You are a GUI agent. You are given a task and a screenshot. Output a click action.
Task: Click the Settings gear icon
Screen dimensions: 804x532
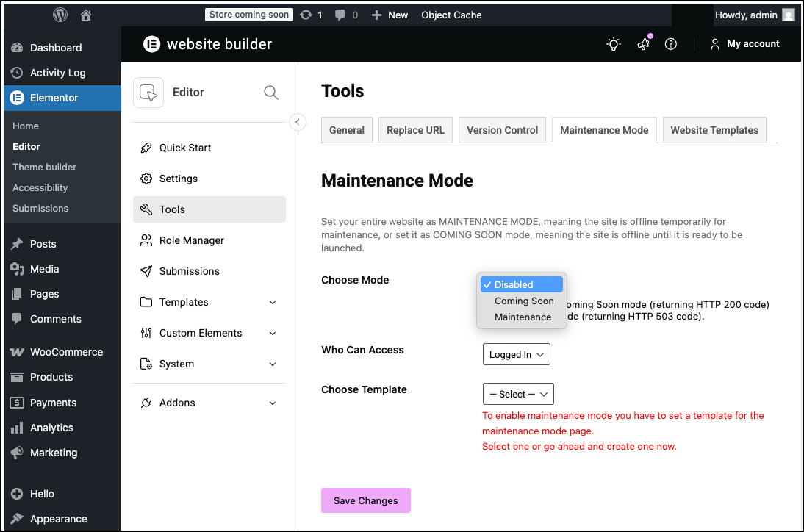pos(146,179)
